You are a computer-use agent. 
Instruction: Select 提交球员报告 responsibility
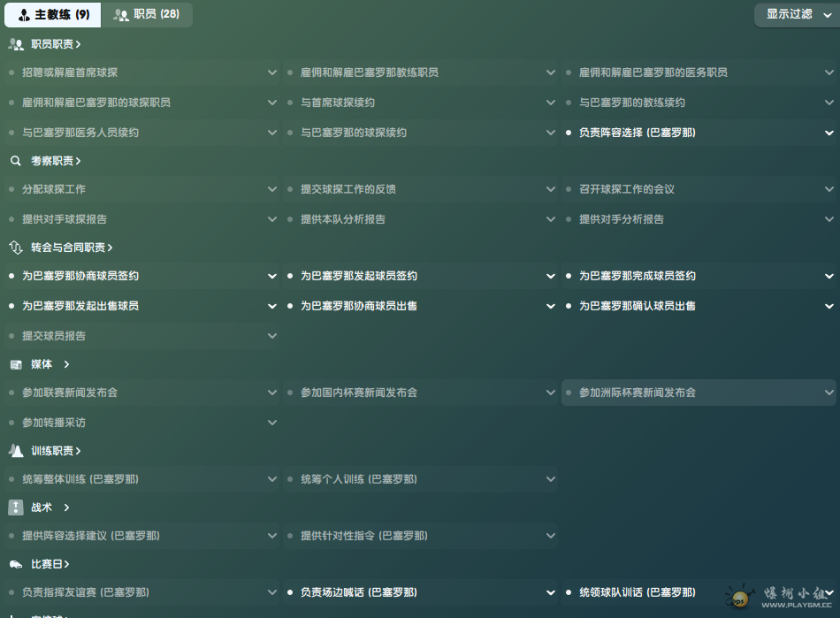point(142,336)
